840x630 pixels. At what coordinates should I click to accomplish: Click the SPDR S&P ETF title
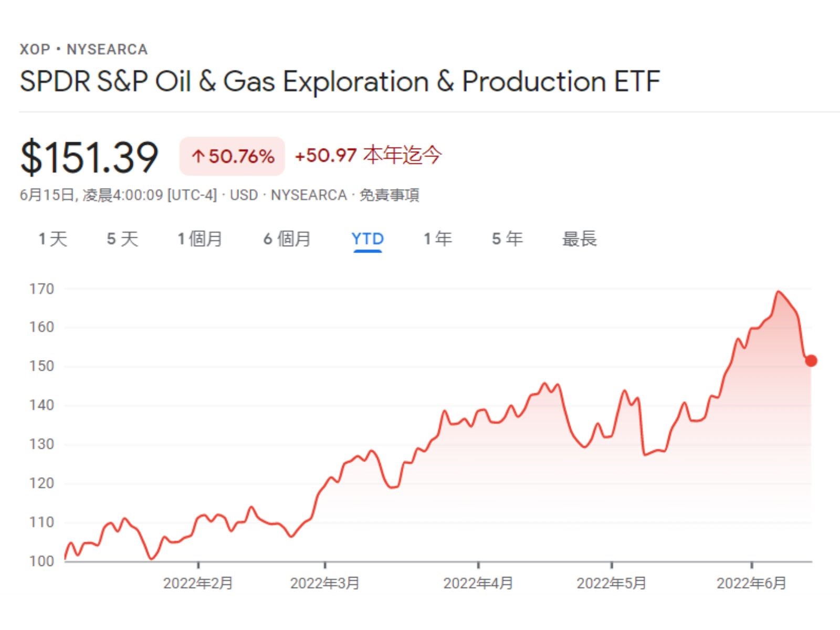pos(340,82)
